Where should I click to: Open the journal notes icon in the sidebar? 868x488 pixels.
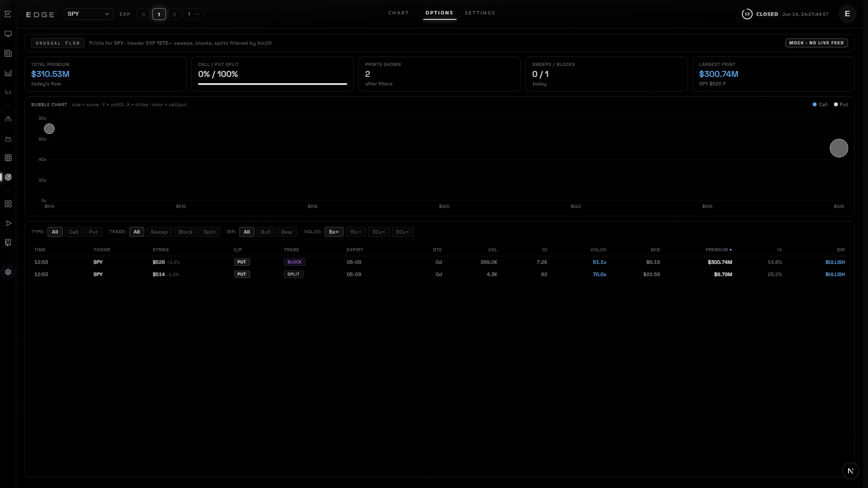(x=8, y=243)
